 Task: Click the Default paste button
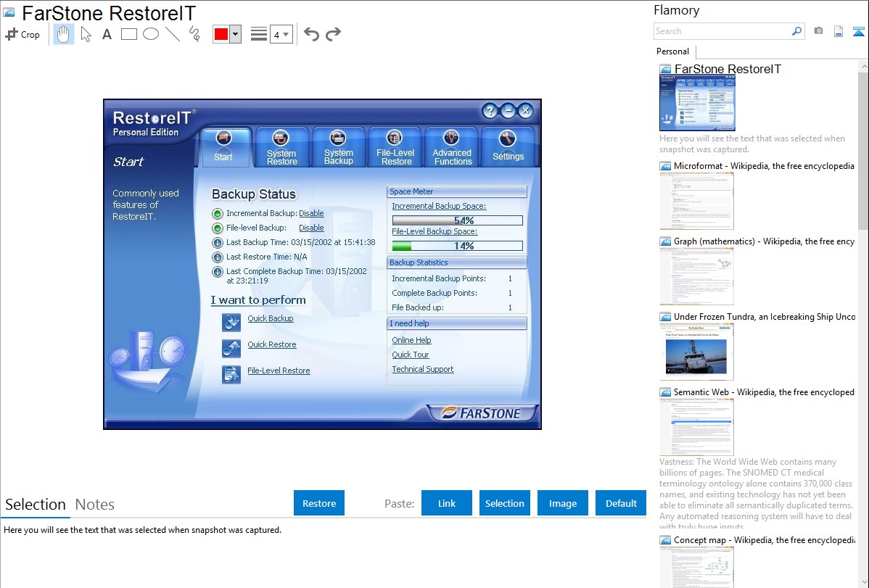pos(621,503)
